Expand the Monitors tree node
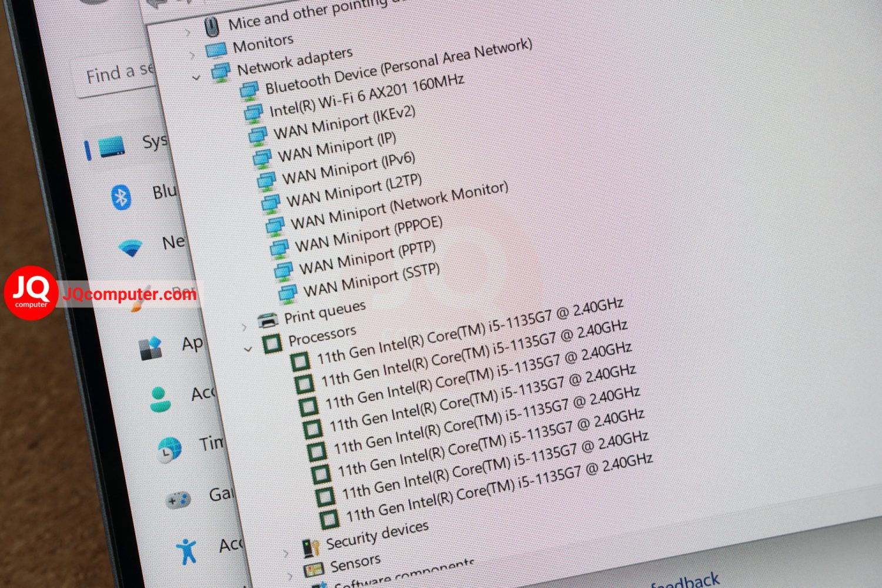This screenshot has height=588, width=882. click(192, 55)
